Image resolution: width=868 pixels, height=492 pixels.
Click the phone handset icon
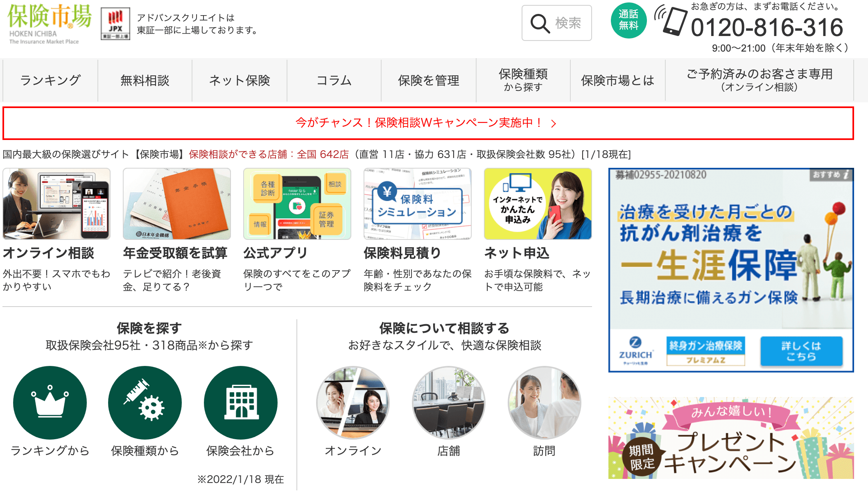[x=671, y=20]
